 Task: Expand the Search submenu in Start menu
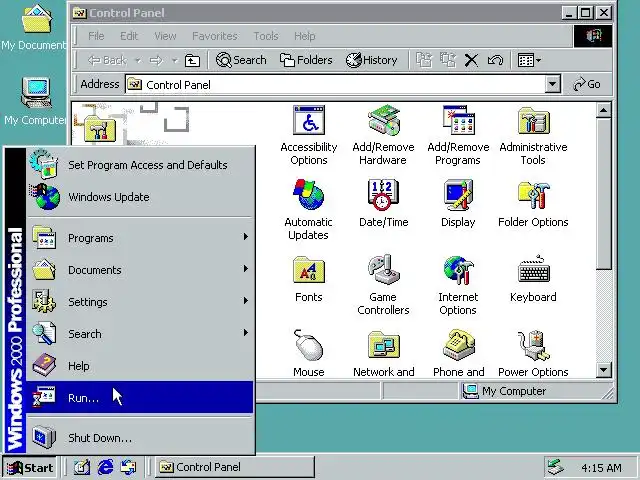pos(140,333)
